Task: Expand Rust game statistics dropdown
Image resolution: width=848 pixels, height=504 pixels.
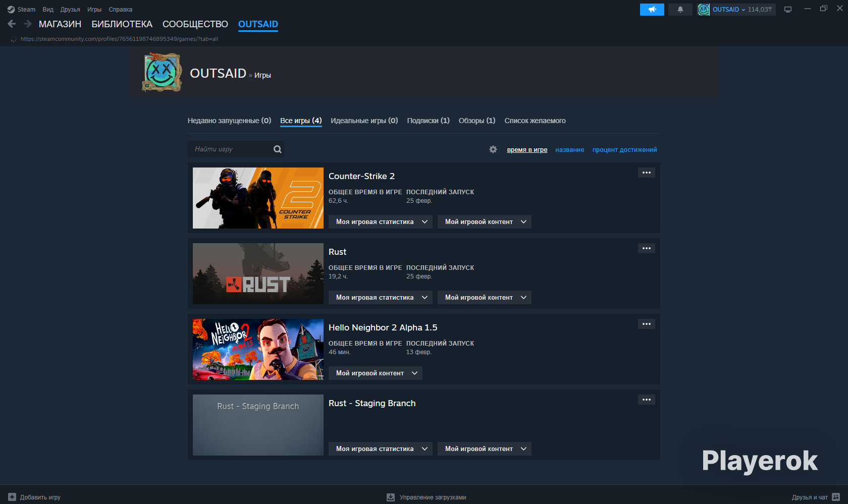Action: 381,298
